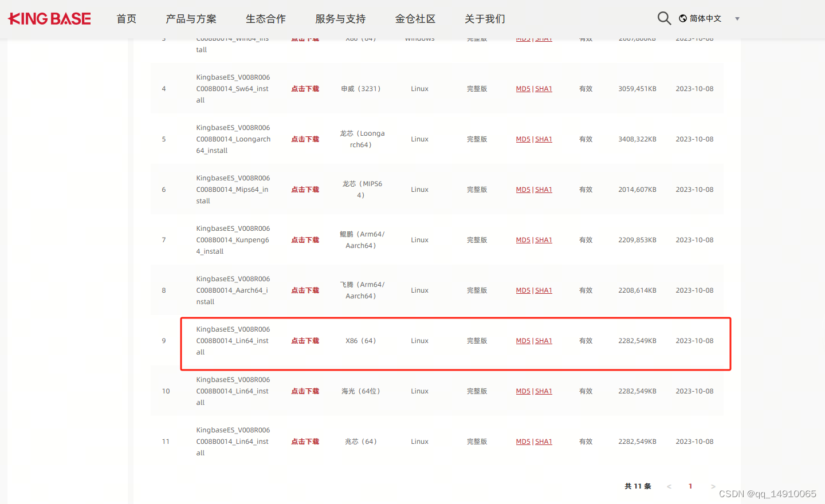Open the 服务与支持 menu
This screenshot has width=825, height=504.
pyautogui.click(x=340, y=19)
